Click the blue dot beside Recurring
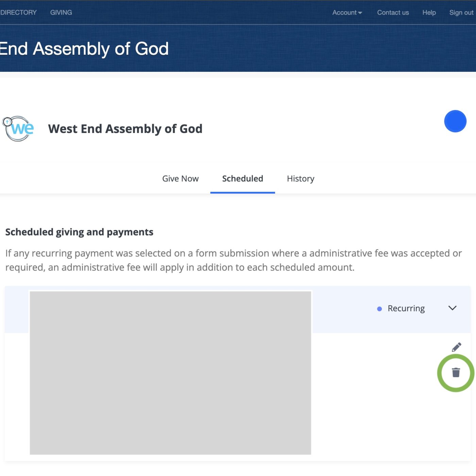476x476 pixels. pos(379,309)
